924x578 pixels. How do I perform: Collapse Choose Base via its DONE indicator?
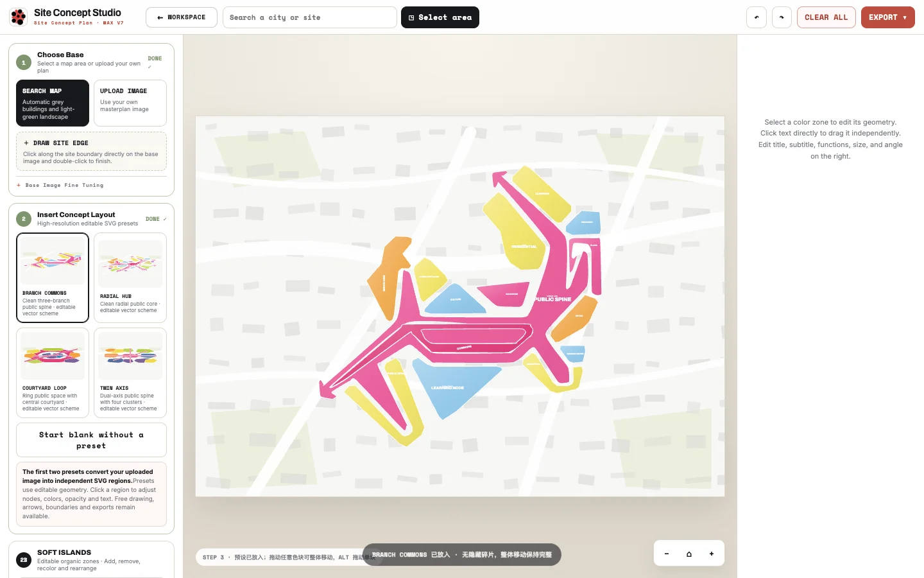[155, 61]
